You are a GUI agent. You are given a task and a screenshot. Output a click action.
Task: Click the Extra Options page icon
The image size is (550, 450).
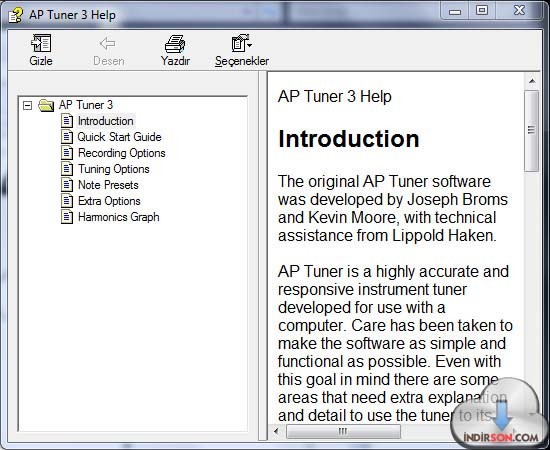point(67,201)
